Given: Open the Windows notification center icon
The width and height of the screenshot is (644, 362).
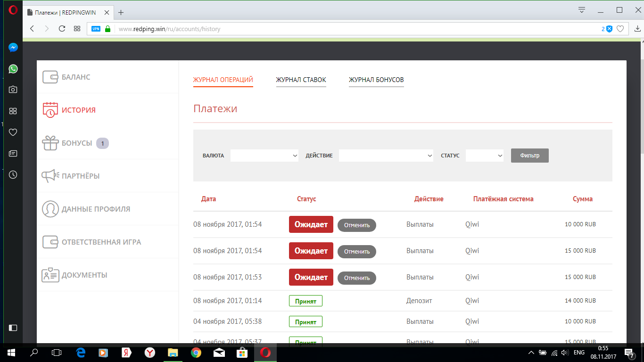Looking at the screenshot, I should click(629, 353).
